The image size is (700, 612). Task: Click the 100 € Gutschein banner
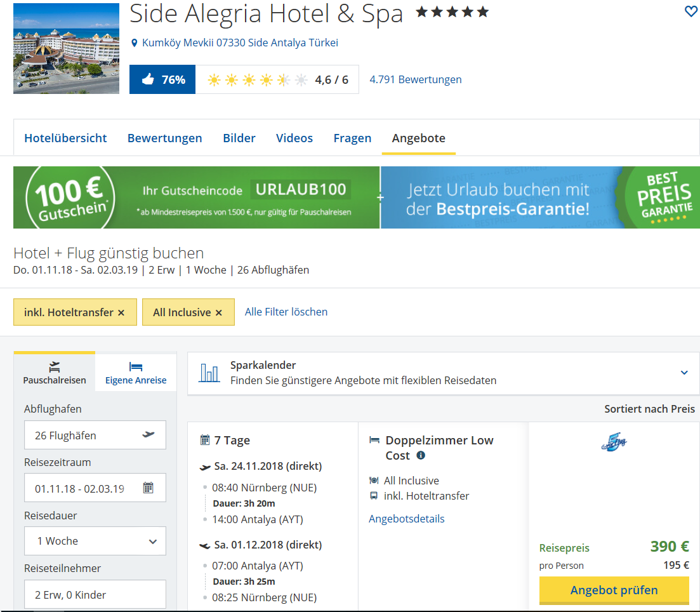(197, 197)
